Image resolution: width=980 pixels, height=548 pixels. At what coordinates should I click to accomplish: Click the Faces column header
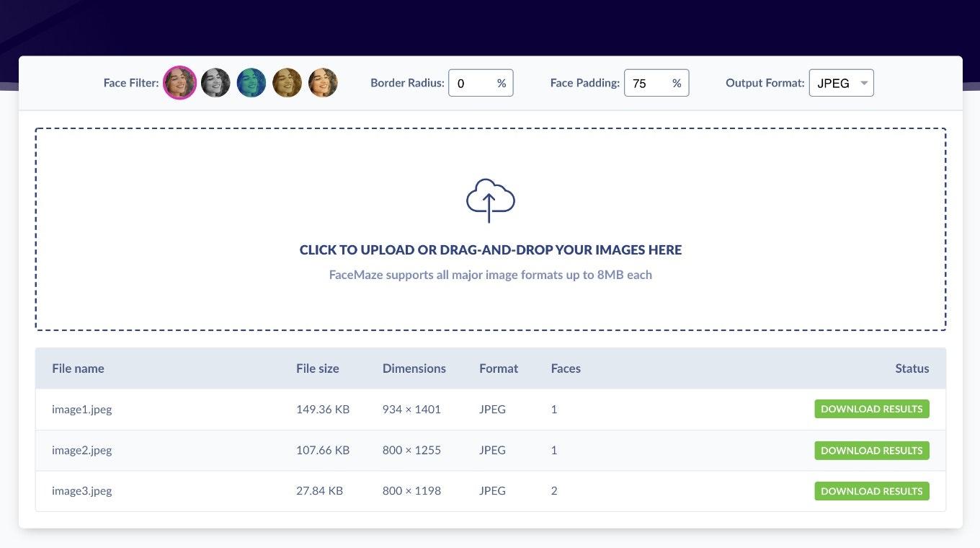pos(565,368)
